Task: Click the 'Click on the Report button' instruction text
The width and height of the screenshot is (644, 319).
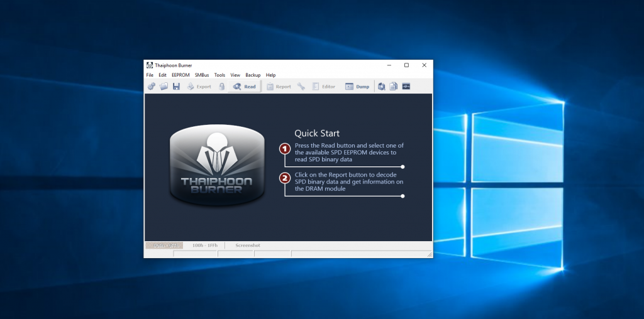Action: [349, 181]
